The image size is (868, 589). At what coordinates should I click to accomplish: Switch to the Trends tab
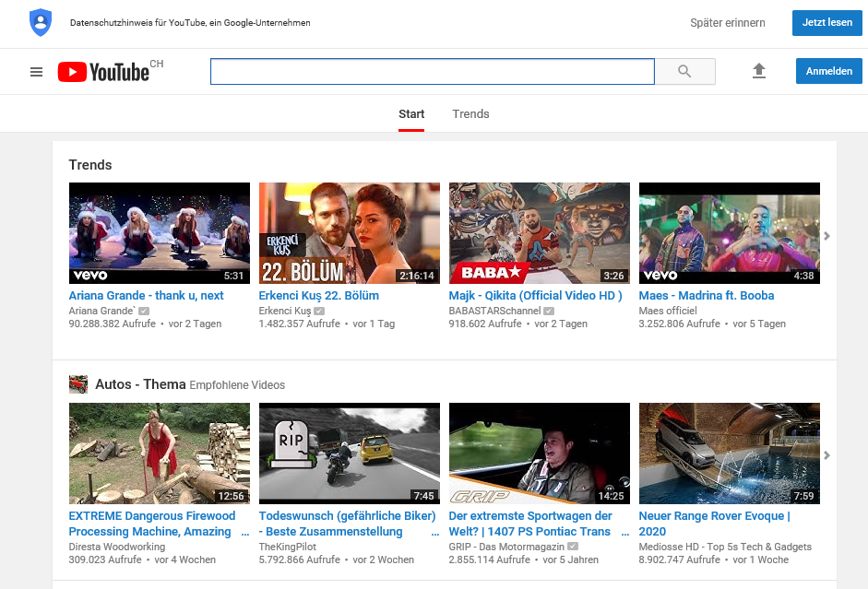pyautogui.click(x=470, y=114)
